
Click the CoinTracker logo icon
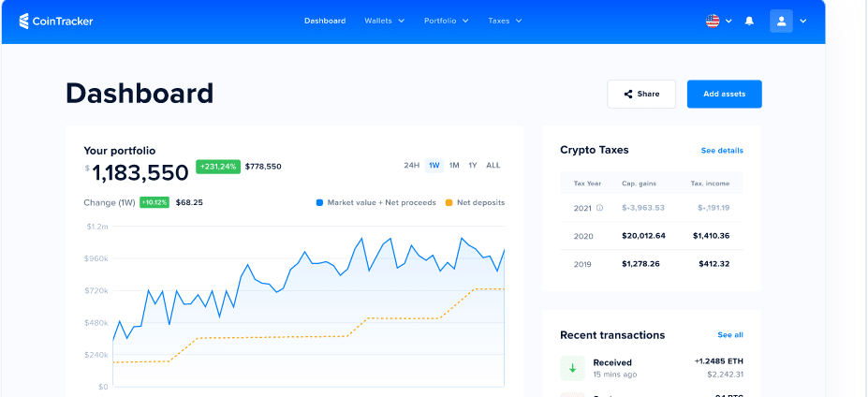tap(24, 21)
